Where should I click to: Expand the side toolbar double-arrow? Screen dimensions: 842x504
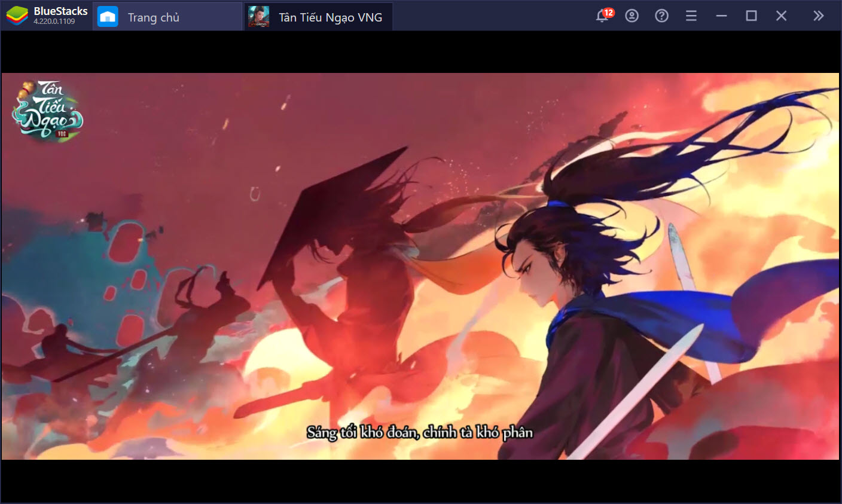(818, 16)
